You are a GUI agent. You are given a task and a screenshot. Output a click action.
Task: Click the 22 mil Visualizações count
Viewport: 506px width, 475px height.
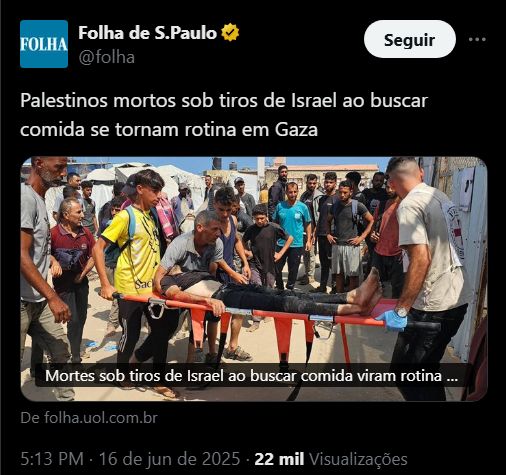coord(331,459)
